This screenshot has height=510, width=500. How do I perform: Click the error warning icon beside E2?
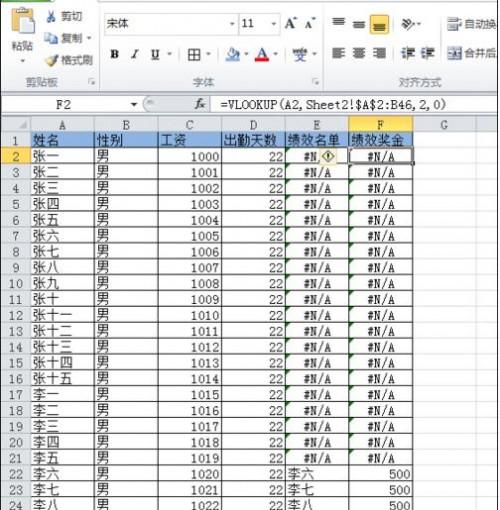pos(328,156)
